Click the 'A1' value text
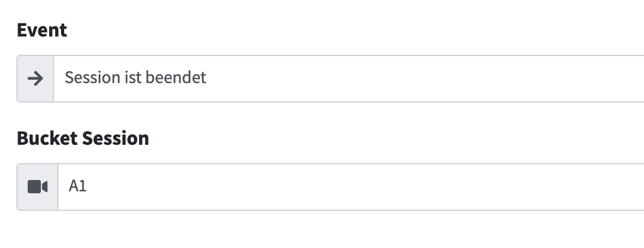 click(77, 186)
